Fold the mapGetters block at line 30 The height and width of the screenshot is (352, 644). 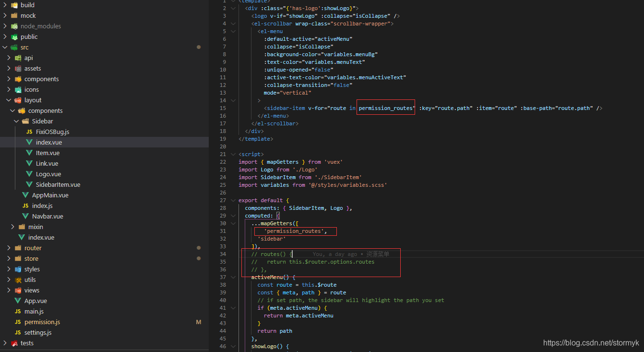[x=233, y=223]
